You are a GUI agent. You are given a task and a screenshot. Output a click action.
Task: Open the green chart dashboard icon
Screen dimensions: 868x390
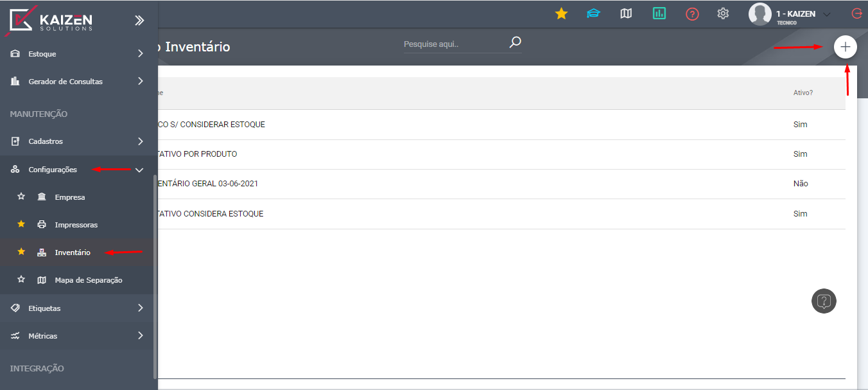coord(659,13)
